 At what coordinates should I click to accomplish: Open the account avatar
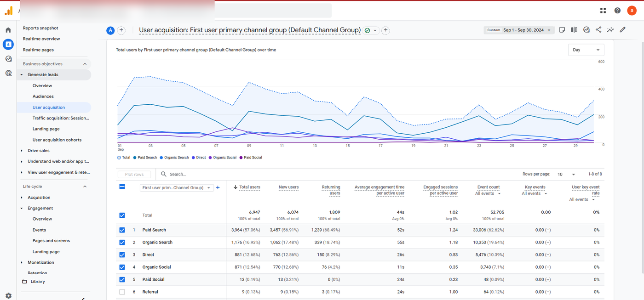pyautogui.click(x=632, y=11)
